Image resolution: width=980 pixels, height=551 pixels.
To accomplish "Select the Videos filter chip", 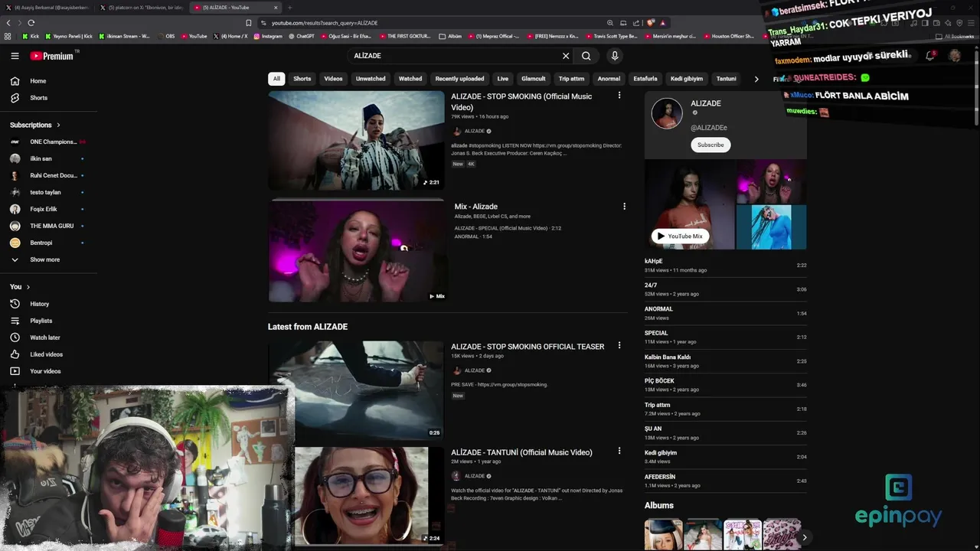I will pos(333,79).
